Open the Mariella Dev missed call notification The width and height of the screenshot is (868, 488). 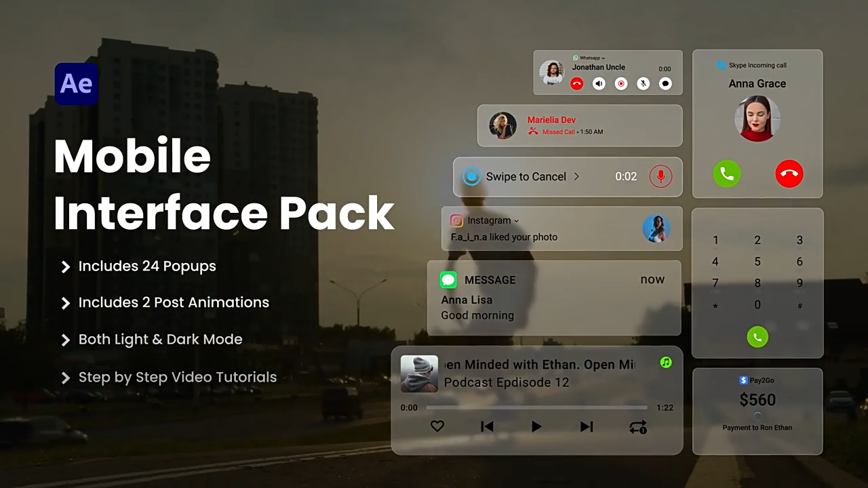tap(579, 125)
